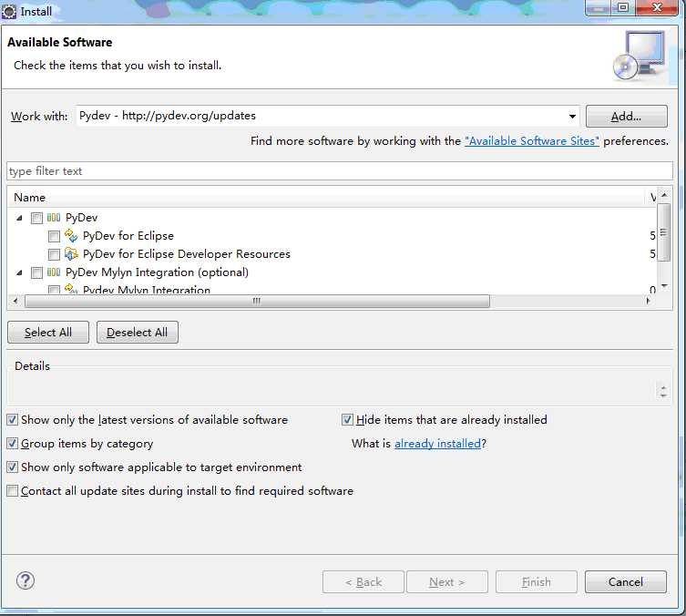Select the PyDev category row text
The image size is (686, 616).
tap(81, 218)
